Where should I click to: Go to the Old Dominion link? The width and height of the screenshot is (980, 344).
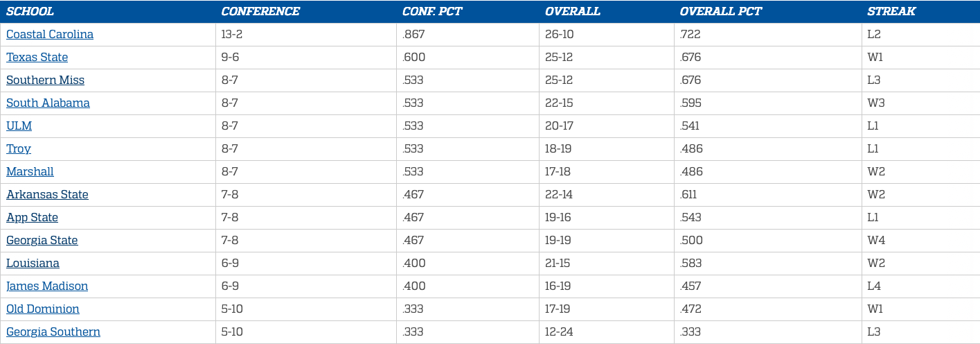(43, 309)
